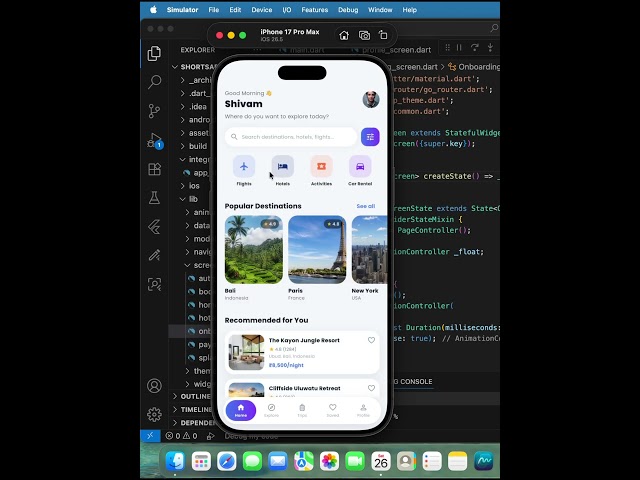The width and height of the screenshot is (640, 480).
Task: Tap the Car Rental category icon
Action: point(360,167)
